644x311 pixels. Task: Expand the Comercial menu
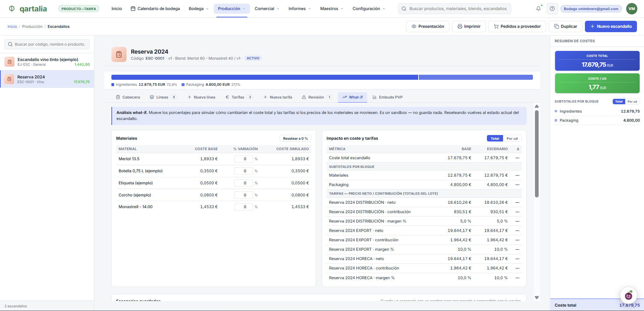(x=267, y=9)
